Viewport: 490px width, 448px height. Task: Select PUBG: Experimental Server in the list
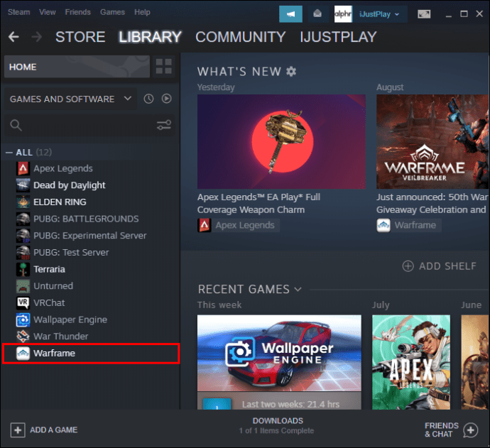(x=91, y=236)
